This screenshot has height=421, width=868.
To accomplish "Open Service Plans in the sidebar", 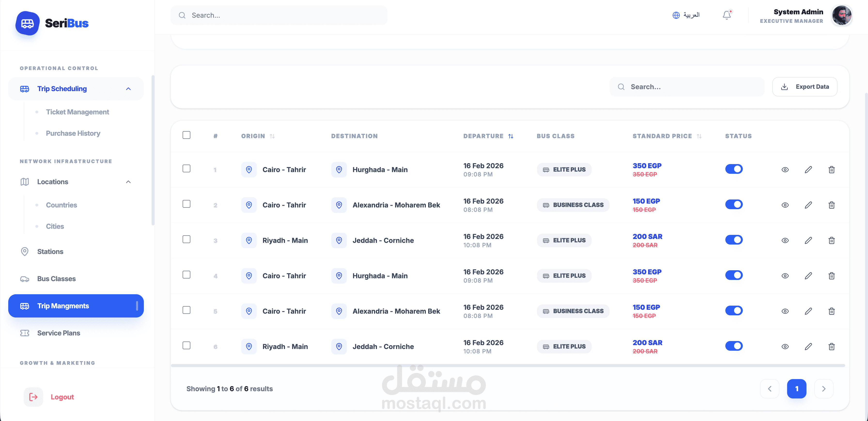I will pos(59,333).
